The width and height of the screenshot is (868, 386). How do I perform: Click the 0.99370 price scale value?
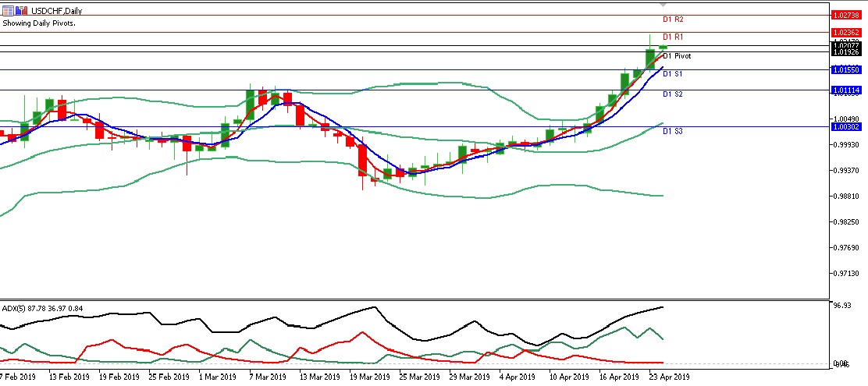tap(845, 170)
